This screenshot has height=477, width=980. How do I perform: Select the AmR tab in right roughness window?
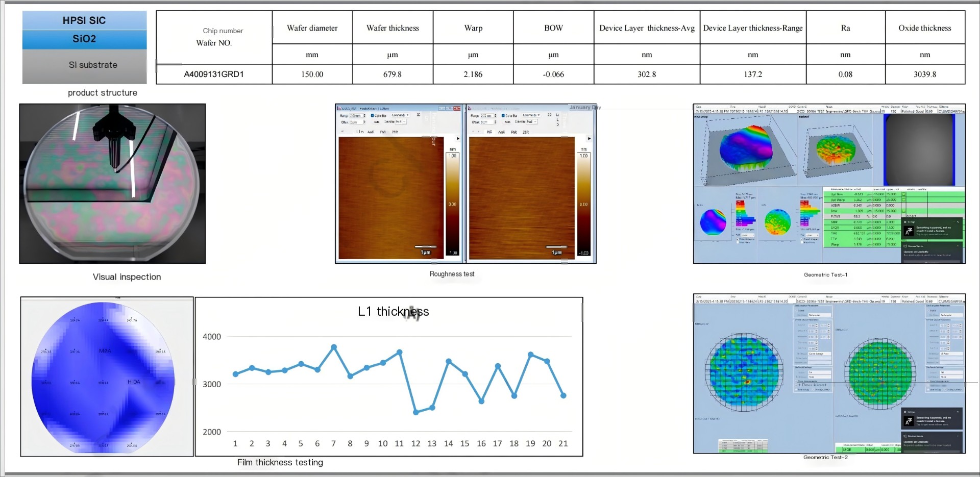[501, 132]
